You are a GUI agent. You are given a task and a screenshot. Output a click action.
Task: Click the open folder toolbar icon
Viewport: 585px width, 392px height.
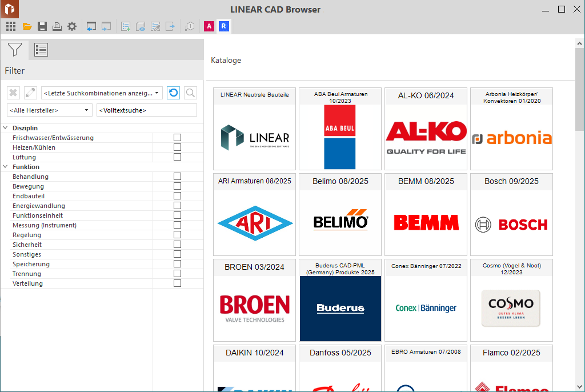27,26
